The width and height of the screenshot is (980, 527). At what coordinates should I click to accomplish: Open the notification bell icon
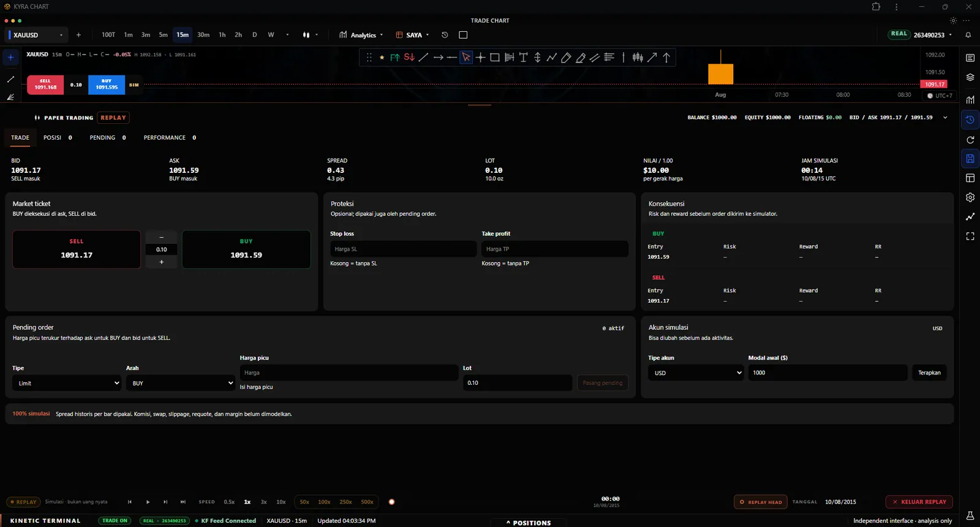968,35
